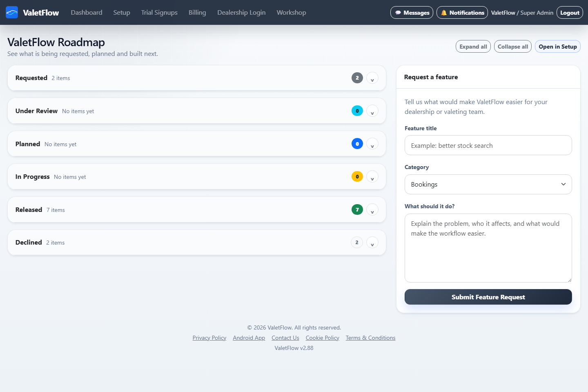Screen dimensions: 588x392
Task: Open the Category dropdown showing Bookings
Action: point(488,184)
